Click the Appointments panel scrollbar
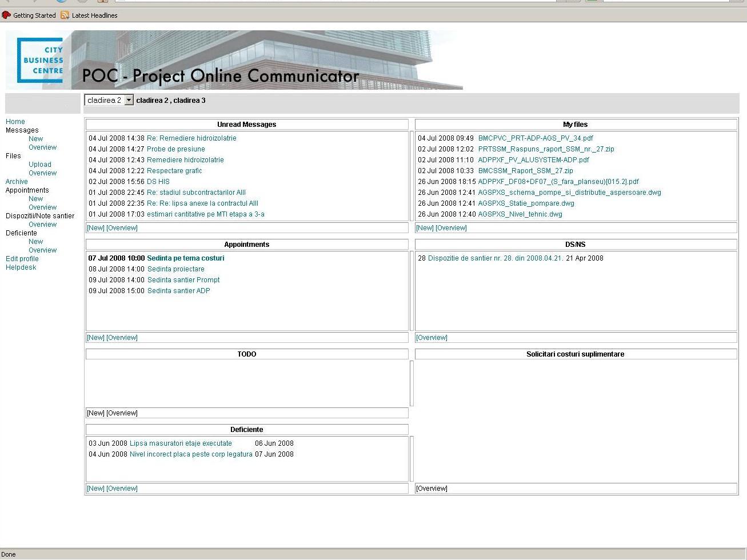 412,291
